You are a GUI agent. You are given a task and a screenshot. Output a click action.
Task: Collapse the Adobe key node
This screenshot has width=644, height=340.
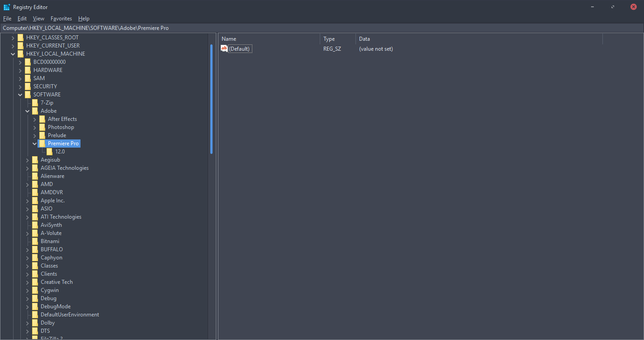pos(27,111)
